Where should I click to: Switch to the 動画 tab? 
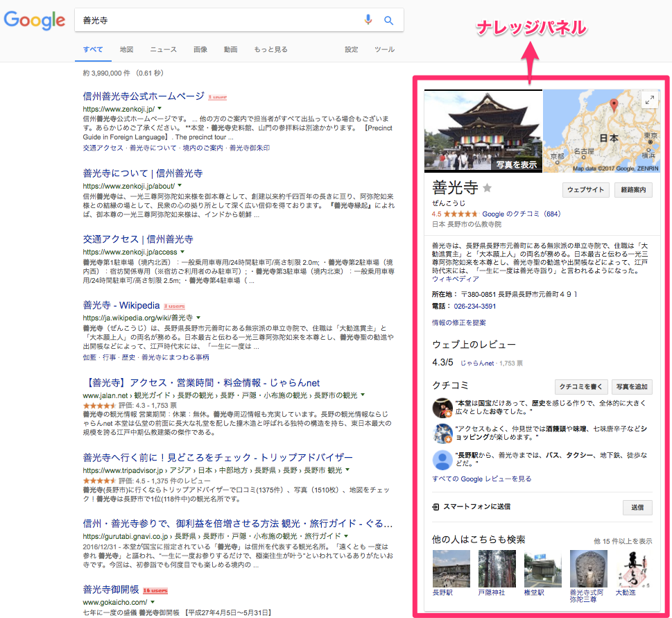230,50
